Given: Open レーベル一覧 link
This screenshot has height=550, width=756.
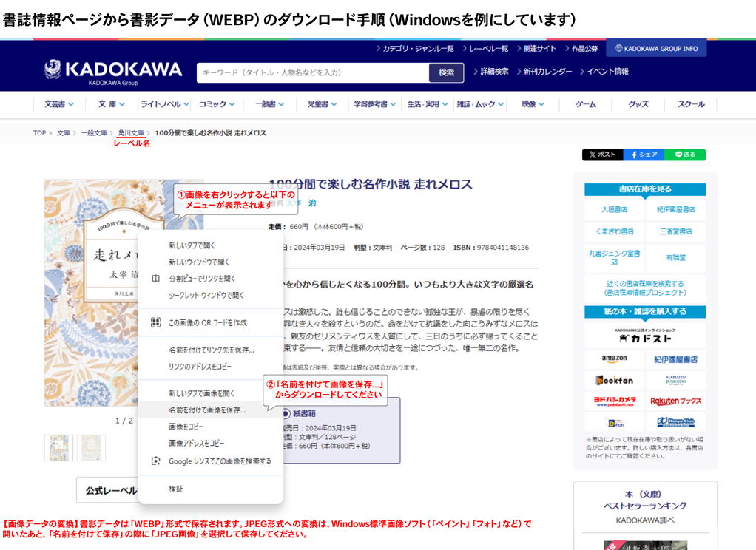Looking at the screenshot, I should tap(485, 48).
